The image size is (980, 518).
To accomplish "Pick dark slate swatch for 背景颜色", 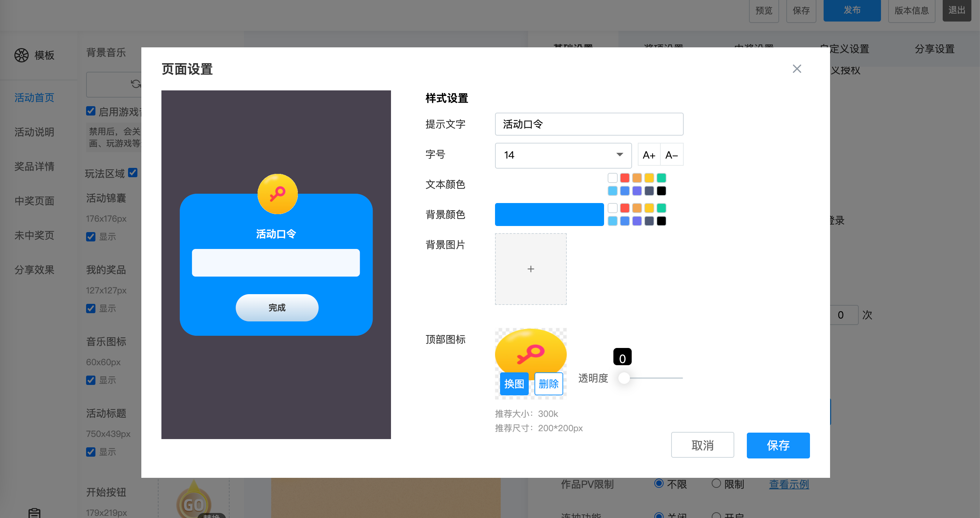I will [x=649, y=221].
